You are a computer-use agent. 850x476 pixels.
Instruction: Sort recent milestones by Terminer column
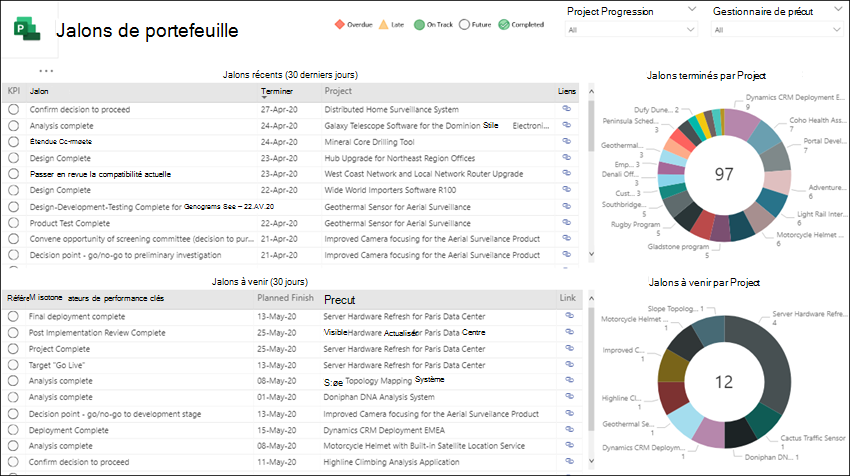tap(276, 92)
